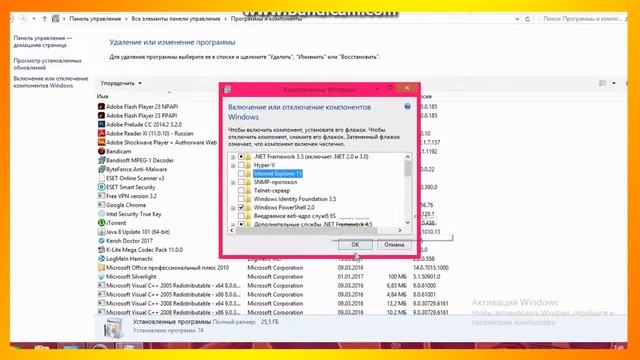
Task: Click the change view icon button
Action: 602,83
